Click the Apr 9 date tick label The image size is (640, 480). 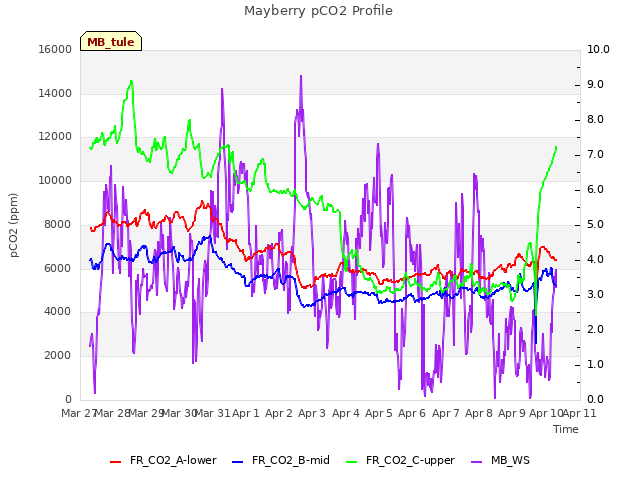pos(512,413)
